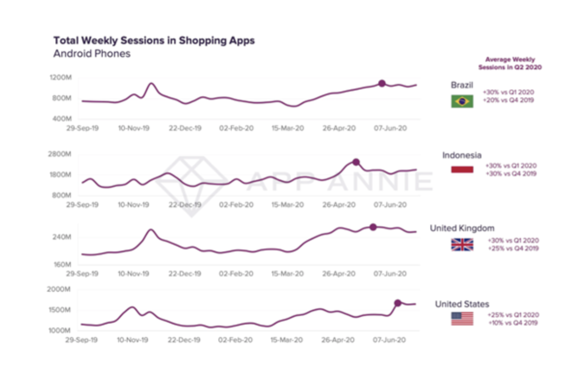Click the Indonesia country label

click(462, 155)
